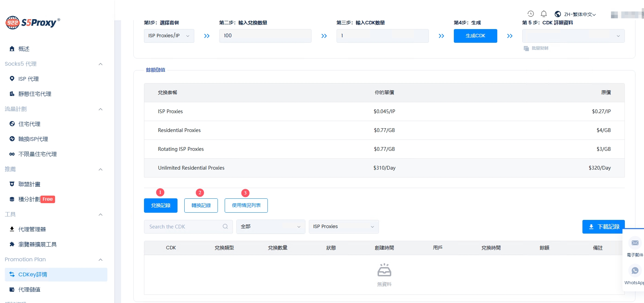Switch to the 使用情況列表 tab

click(x=246, y=206)
